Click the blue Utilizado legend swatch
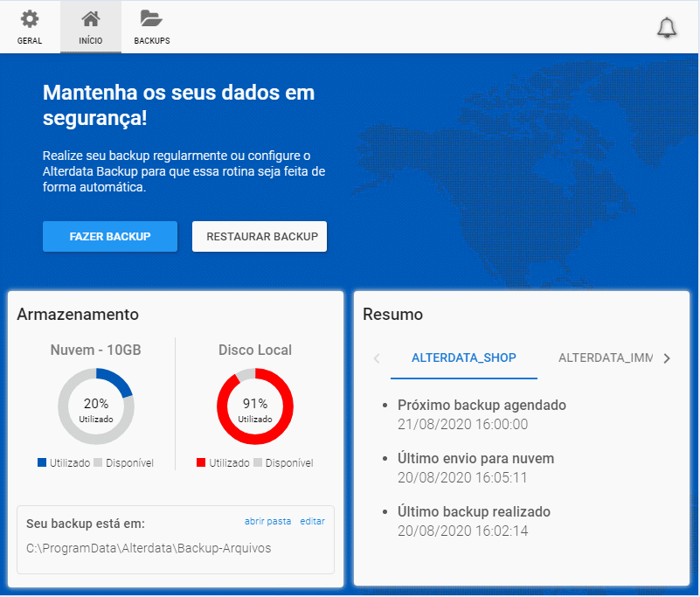Viewport: 700px width, 597px height. (x=42, y=462)
